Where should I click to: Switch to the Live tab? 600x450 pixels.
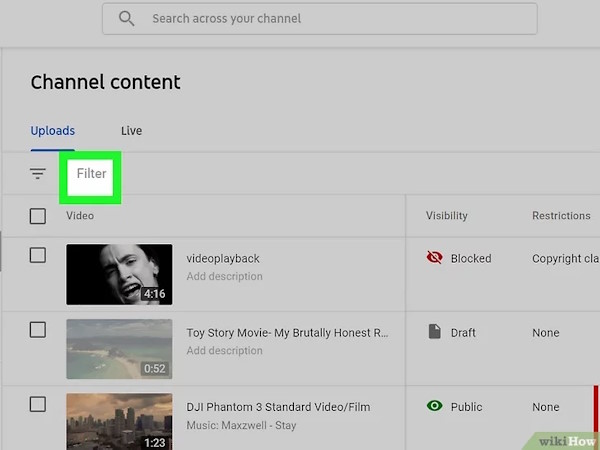[131, 131]
